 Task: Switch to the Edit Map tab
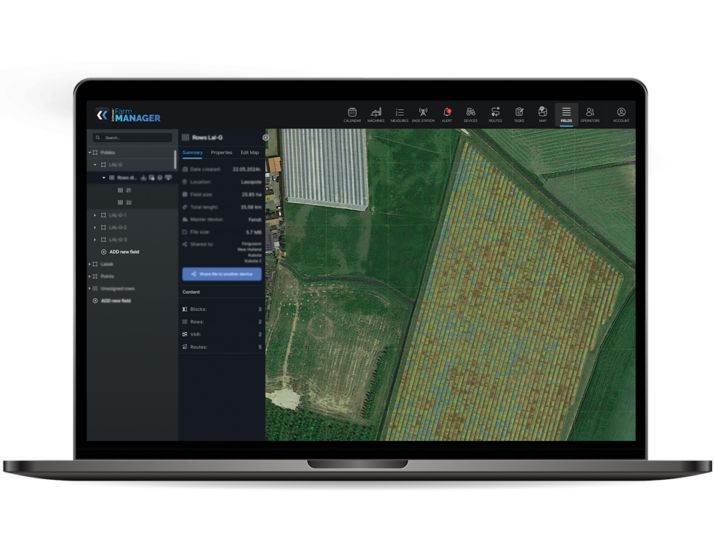pyautogui.click(x=250, y=153)
